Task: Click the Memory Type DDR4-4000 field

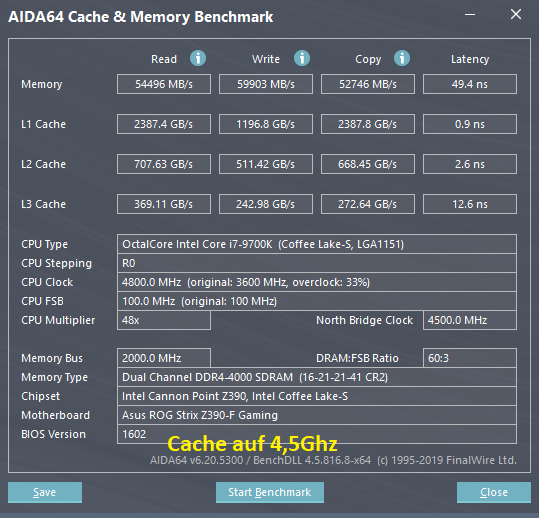Action: pos(317,377)
